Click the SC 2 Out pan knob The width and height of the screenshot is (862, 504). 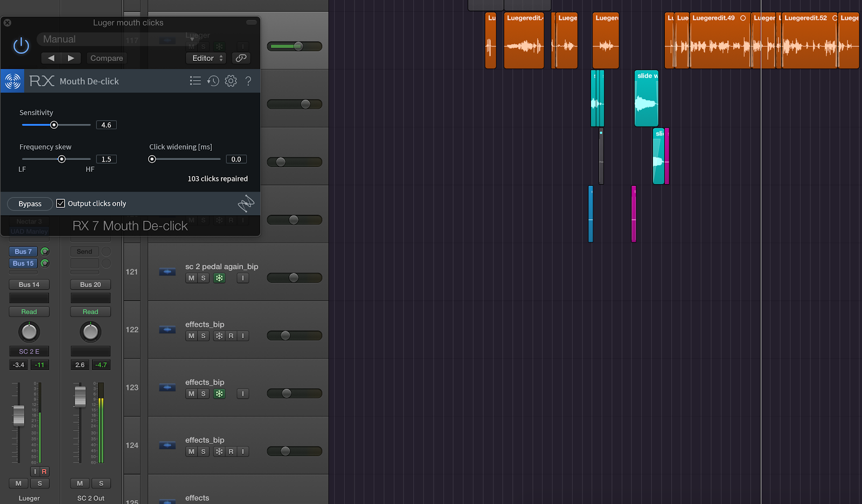point(91,332)
